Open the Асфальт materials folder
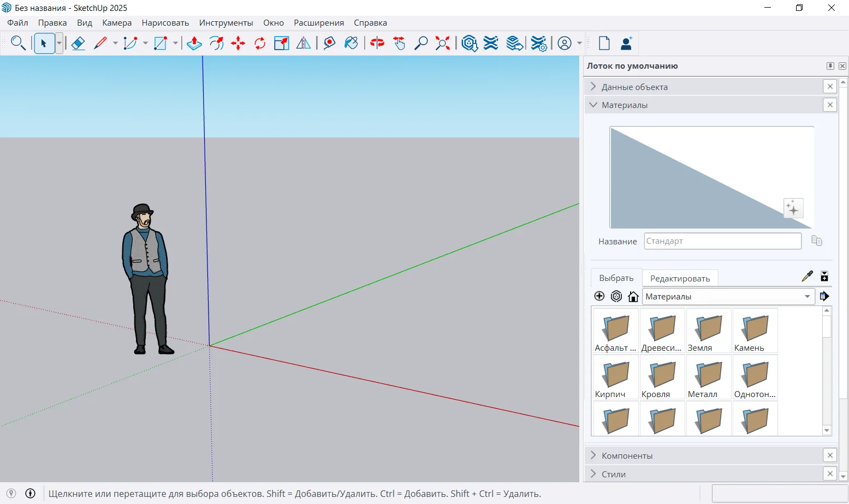Screen dimensions: 849x504 [x=615, y=331]
